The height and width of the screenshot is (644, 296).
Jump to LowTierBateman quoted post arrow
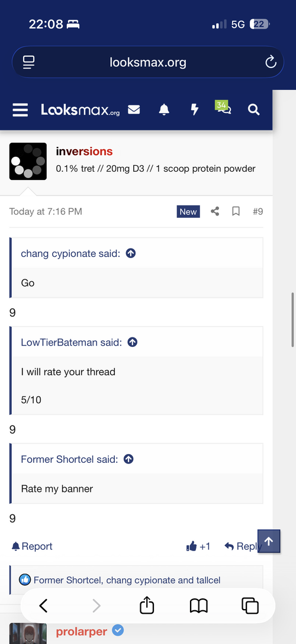point(132,342)
